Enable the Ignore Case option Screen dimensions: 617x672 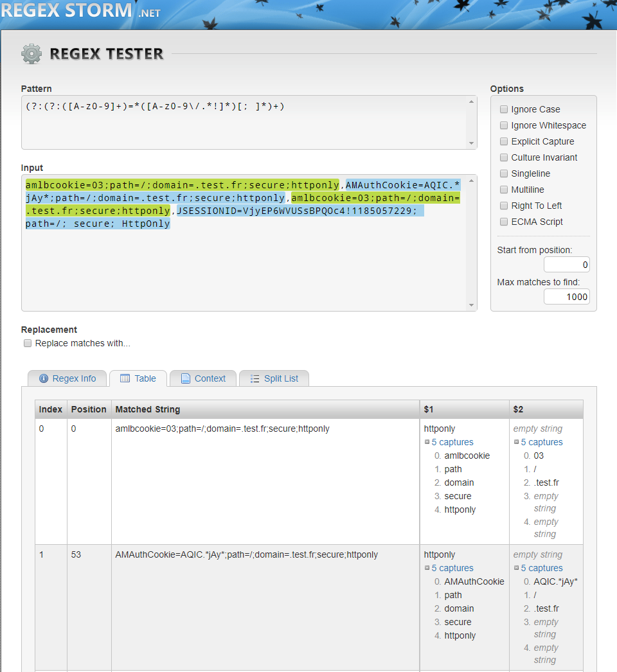[504, 109]
